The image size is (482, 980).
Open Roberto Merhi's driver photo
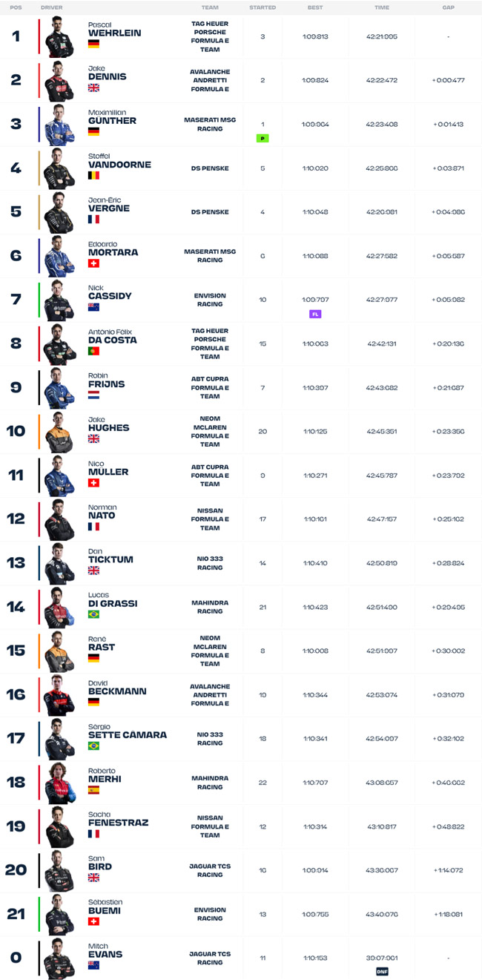pos(59,783)
